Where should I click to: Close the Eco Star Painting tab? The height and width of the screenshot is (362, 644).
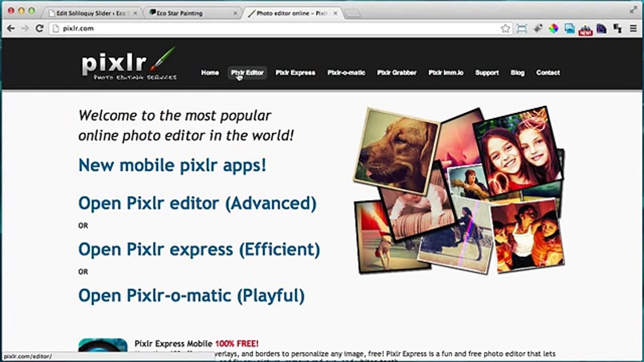[235, 14]
